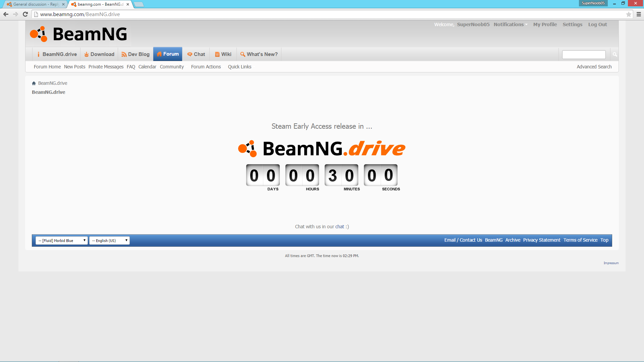Click the browser forward arrow
The height and width of the screenshot is (362, 644).
pos(15,14)
